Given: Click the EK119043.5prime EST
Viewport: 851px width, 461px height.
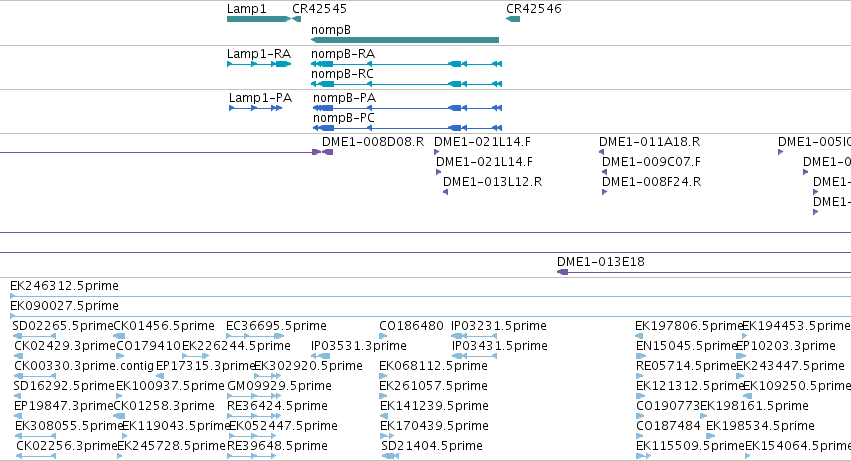Looking at the screenshot, I should coord(125,435).
